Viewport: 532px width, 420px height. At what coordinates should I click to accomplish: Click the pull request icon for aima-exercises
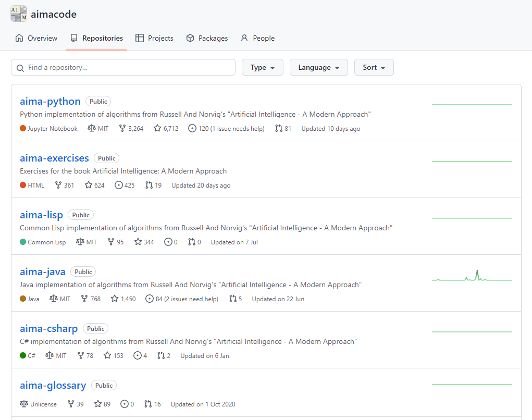[x=149, y=185]
